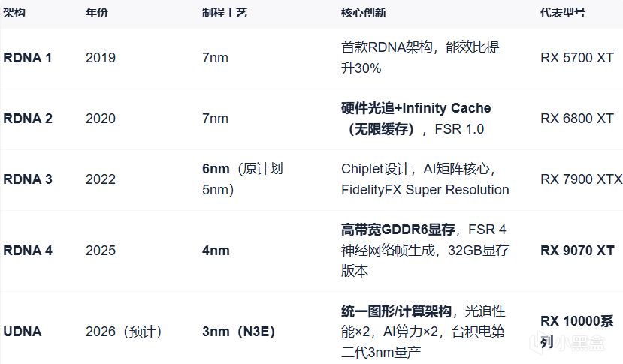Select the RDNA 2 row label
623x364 pixels.
tap(28, 119)
